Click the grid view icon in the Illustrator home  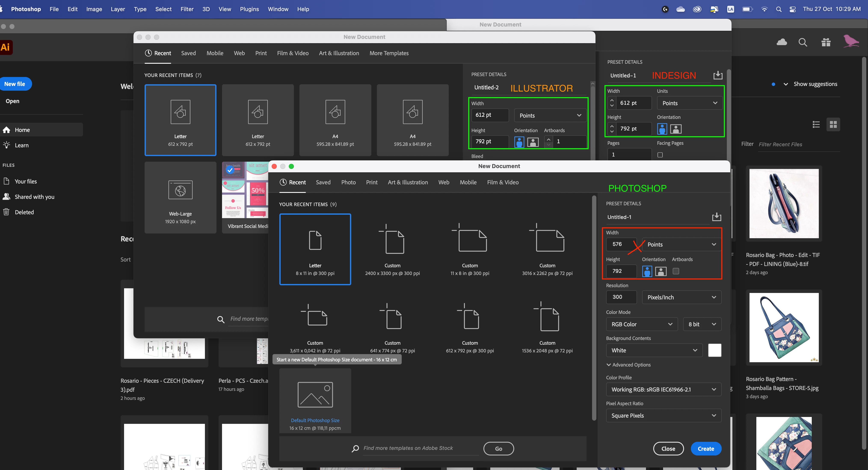(x=833, y=125)
